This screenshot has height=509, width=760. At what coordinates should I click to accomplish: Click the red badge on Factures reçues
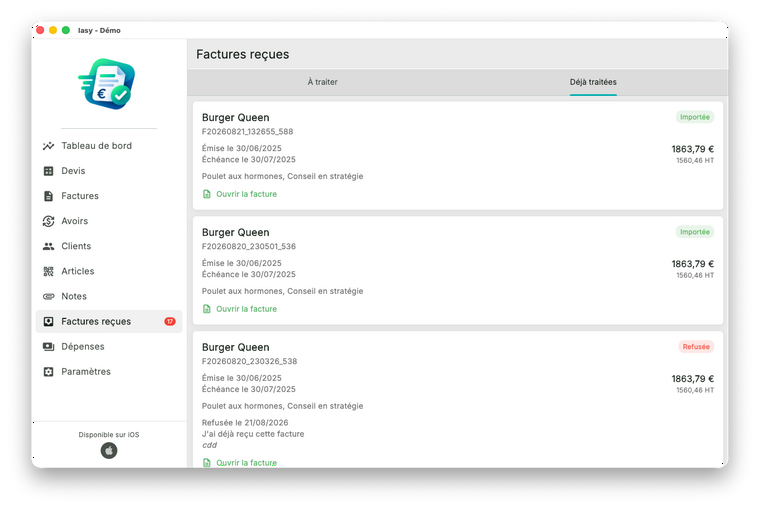click(x=170, y=321)
